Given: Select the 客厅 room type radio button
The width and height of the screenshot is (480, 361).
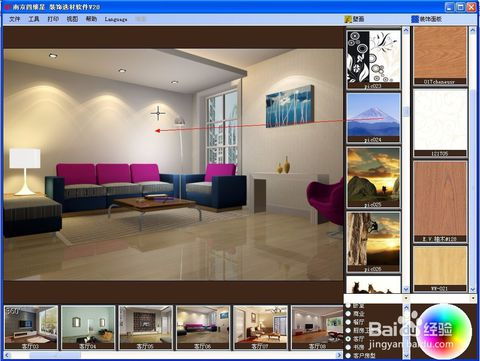Looking at the screenshot, I should coord(348,339).
